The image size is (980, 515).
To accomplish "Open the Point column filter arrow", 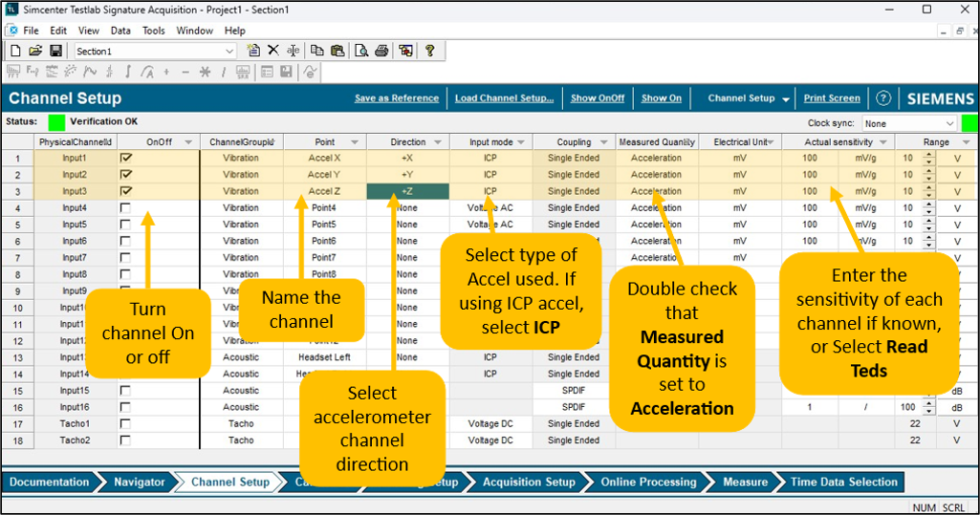I will point(355,142).
